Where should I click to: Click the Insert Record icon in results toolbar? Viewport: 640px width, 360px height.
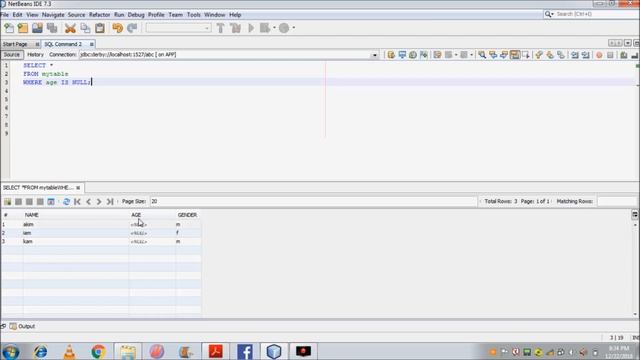click(7, 202)
